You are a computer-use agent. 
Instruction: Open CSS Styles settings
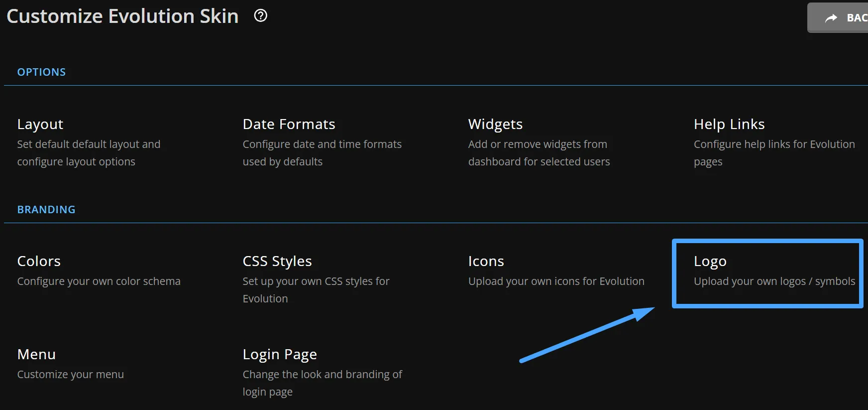point(277,261)
